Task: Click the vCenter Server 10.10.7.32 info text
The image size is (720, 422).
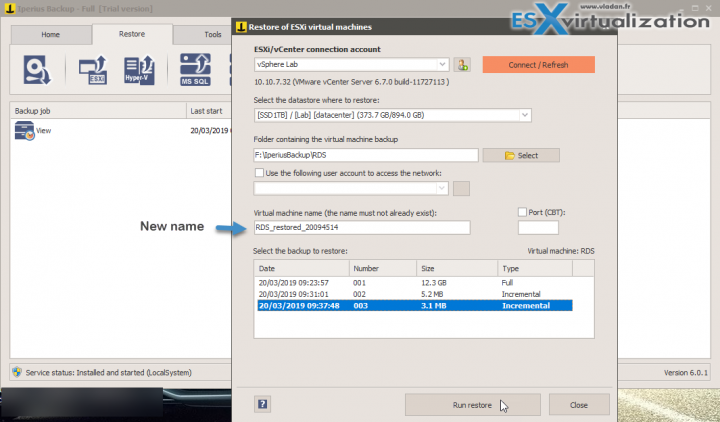Action: pos(352,82)
